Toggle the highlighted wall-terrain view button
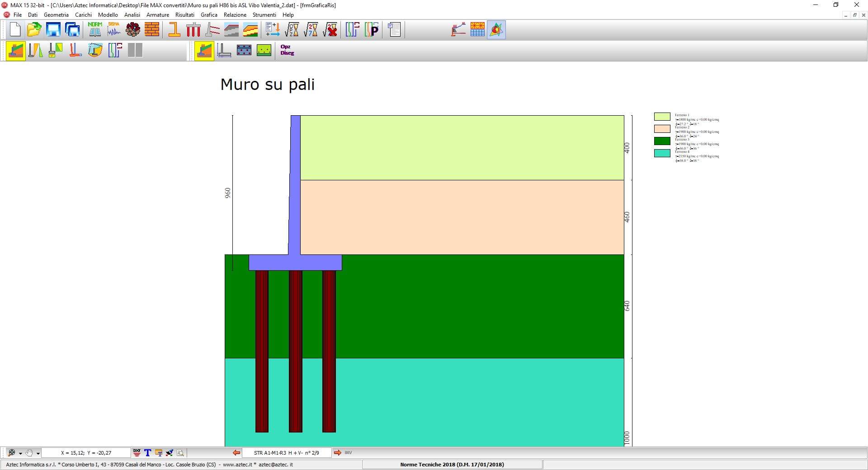The width and height of the screenshot is (868, 470). [16, 50]
